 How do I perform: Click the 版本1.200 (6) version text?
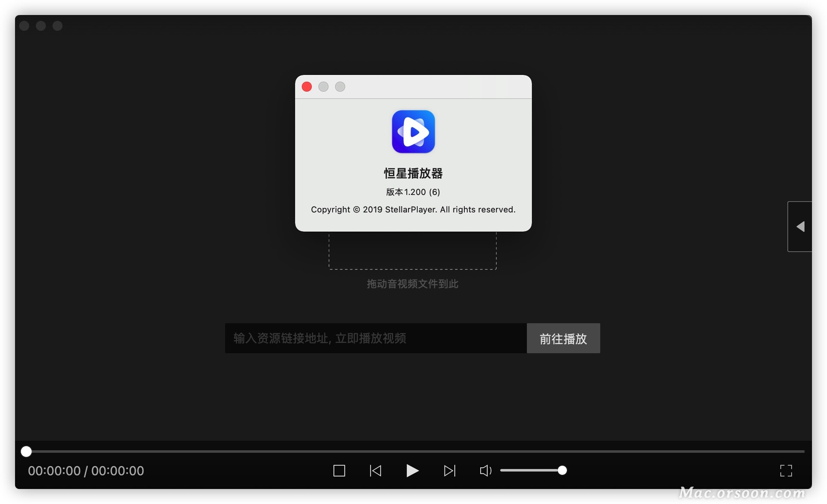[413, 192]
